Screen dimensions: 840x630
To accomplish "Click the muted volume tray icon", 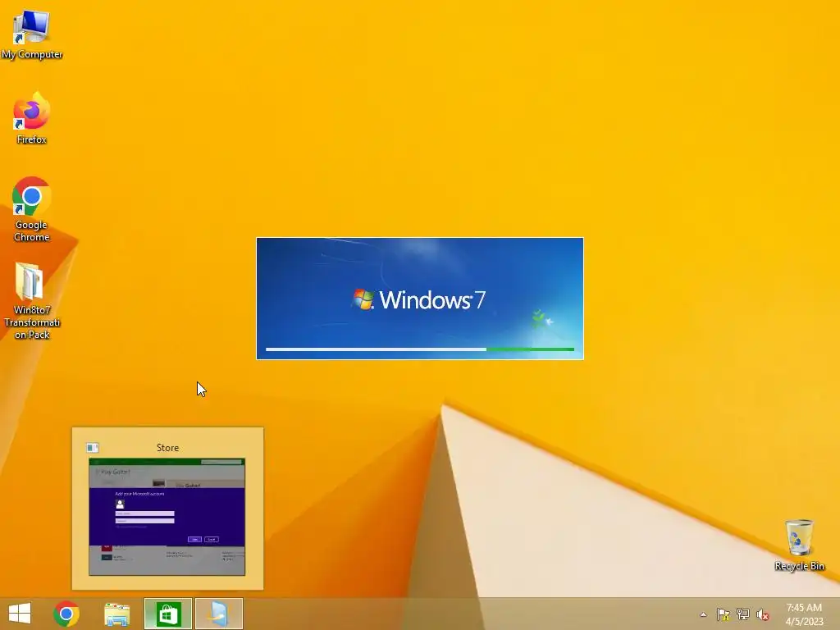I will [x=762, y=614].
